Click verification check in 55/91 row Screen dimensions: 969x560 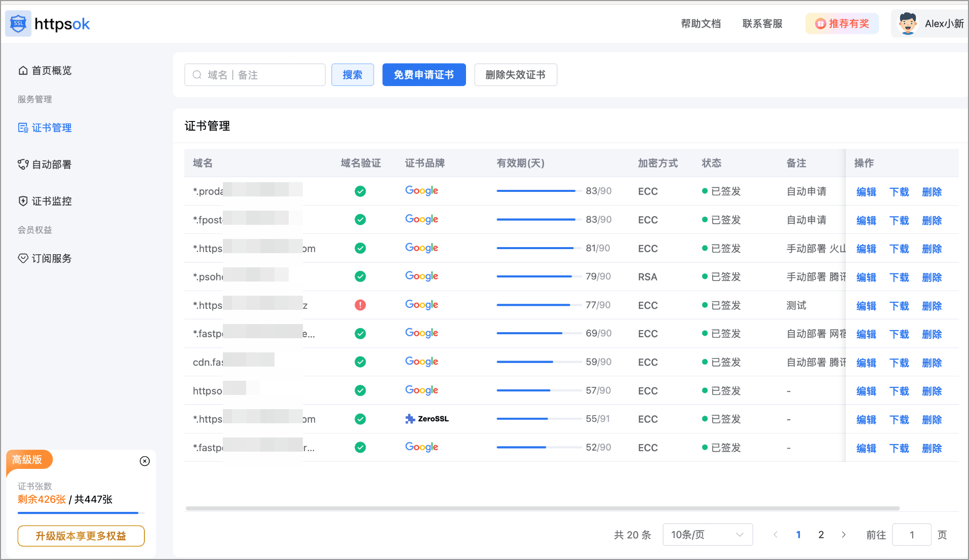[360, 419]
